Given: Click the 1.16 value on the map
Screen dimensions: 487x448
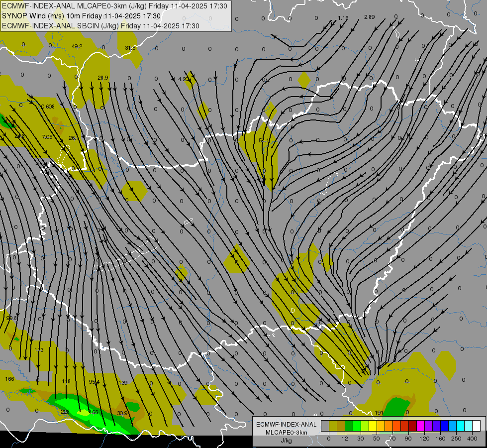Looking at the screenshot, I should tap(343, 18).
